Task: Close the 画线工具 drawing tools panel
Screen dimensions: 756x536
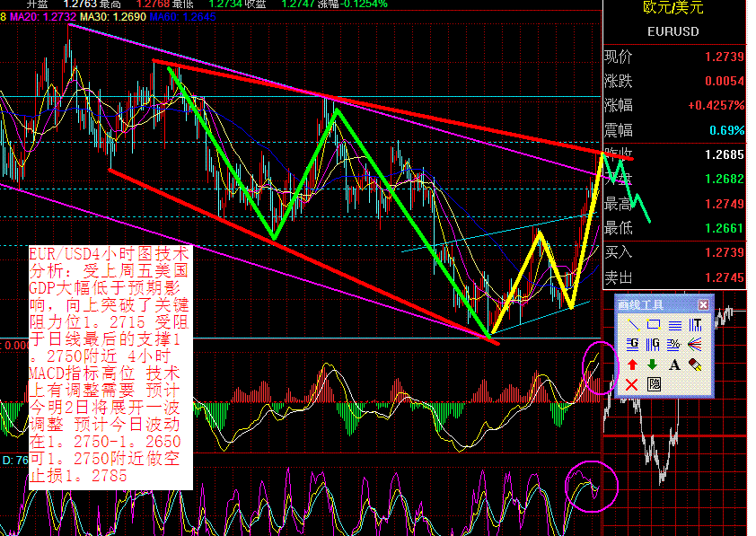Action: [x=703, y=304]
